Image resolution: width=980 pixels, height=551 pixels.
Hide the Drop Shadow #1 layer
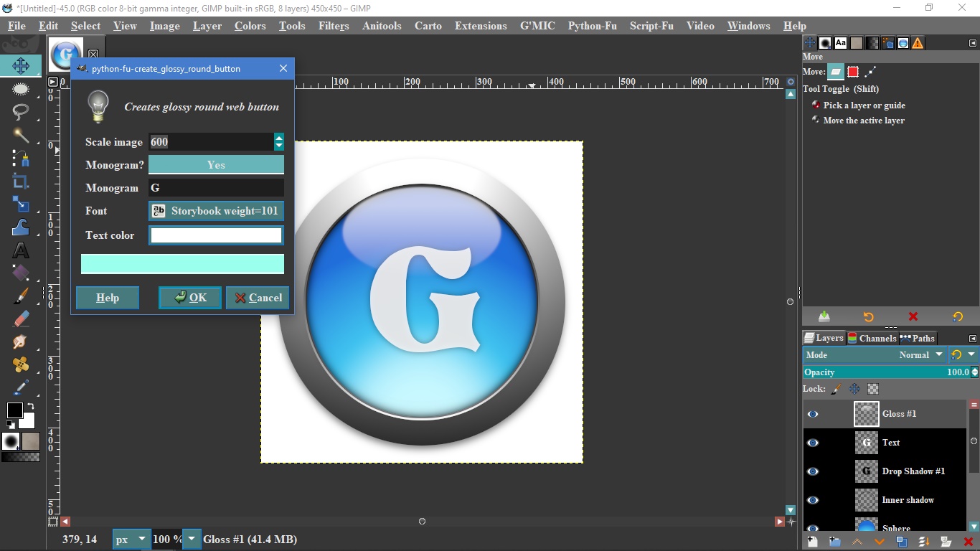[x=813, y=471]
